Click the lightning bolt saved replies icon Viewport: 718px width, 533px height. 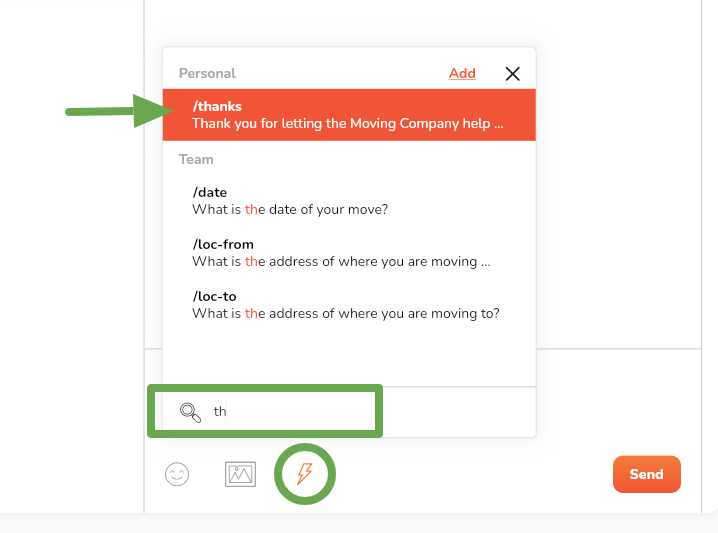pos(305,473)
